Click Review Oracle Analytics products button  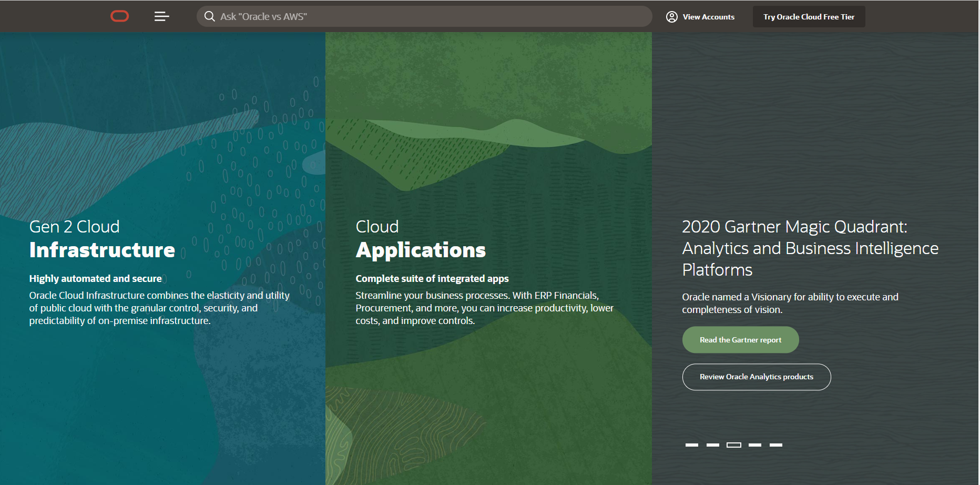tap(756, 377)
